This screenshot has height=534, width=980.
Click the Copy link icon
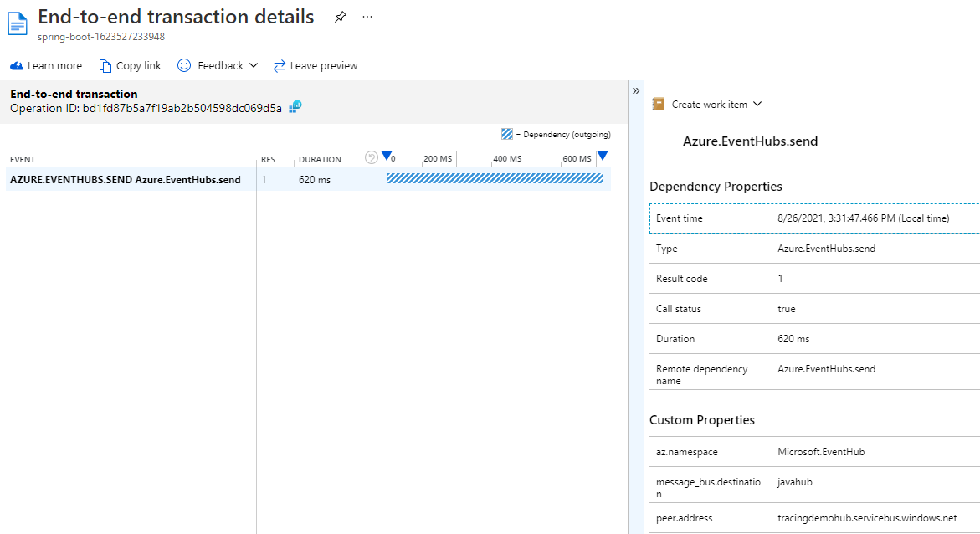[x=105, y=65]
